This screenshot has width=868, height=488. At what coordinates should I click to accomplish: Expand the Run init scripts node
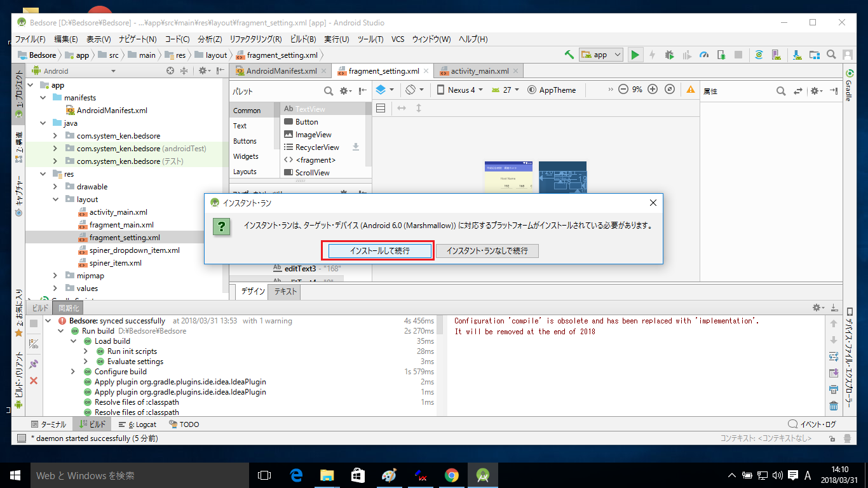(86, 351)
